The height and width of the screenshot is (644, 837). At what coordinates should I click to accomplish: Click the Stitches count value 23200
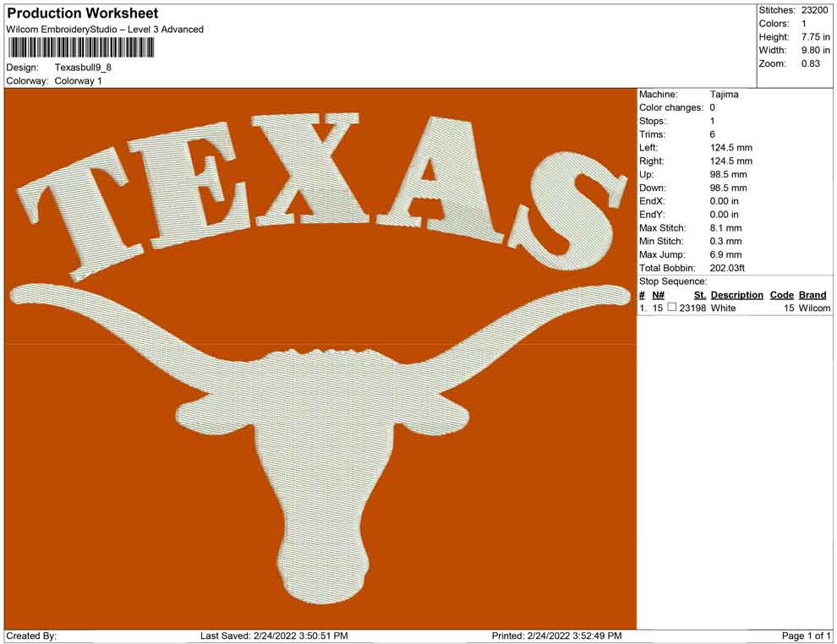[x=813, y=10]
